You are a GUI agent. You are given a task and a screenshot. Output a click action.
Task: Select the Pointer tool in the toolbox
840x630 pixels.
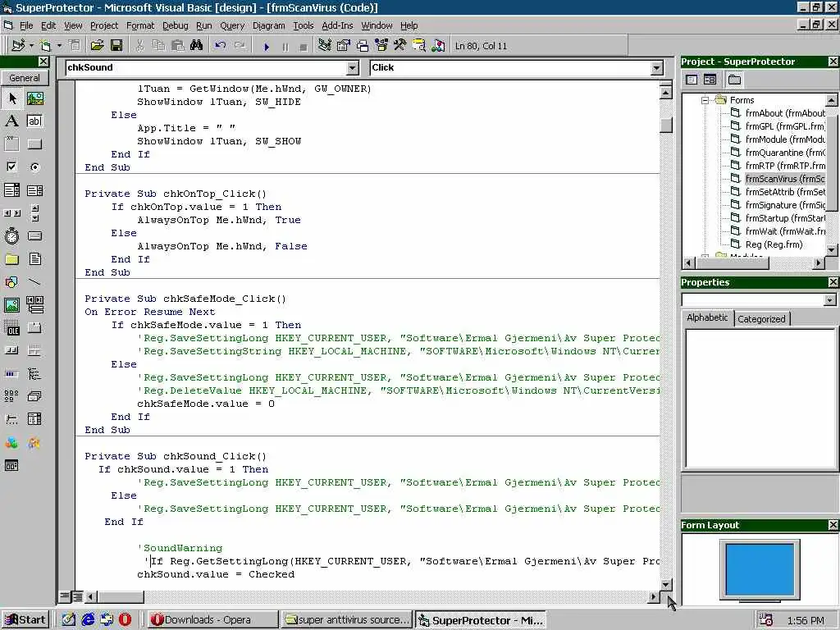(x=11, y=98)
